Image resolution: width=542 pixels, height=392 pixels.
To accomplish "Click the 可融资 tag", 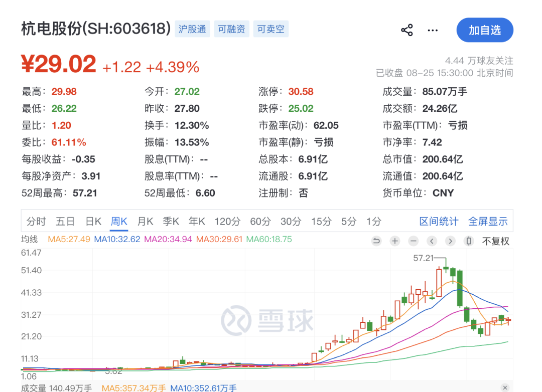I will tap(231, 29).
